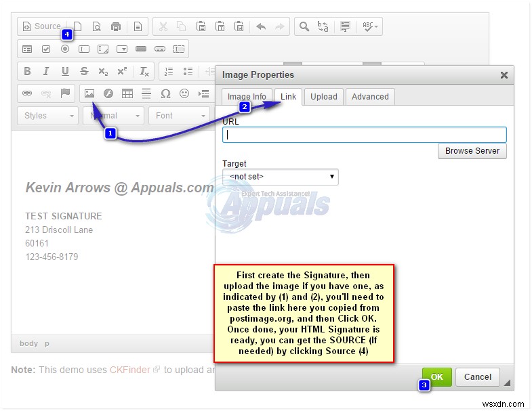
Task: Open the Styles dropdown
Action: point(48,116)
